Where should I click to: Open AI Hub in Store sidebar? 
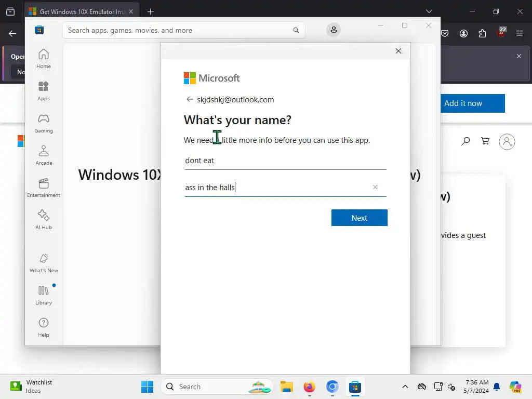(44, 220)
